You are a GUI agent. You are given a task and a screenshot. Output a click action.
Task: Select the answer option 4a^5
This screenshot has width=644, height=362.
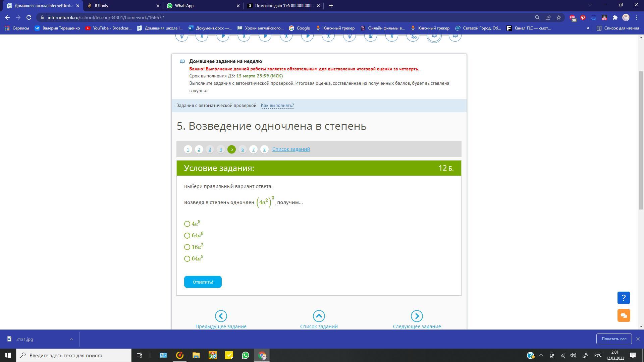(x=187, y=224)
